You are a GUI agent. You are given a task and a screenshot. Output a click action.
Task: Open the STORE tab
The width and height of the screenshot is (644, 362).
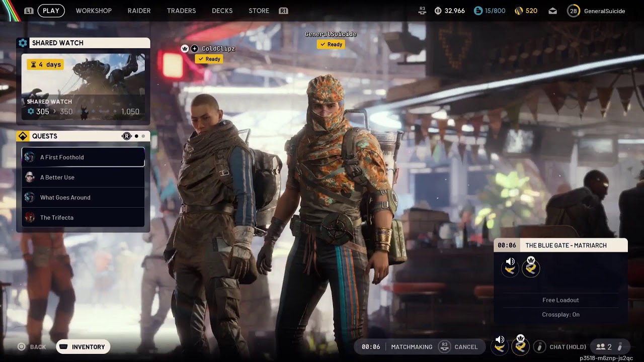tap(259, 11)
